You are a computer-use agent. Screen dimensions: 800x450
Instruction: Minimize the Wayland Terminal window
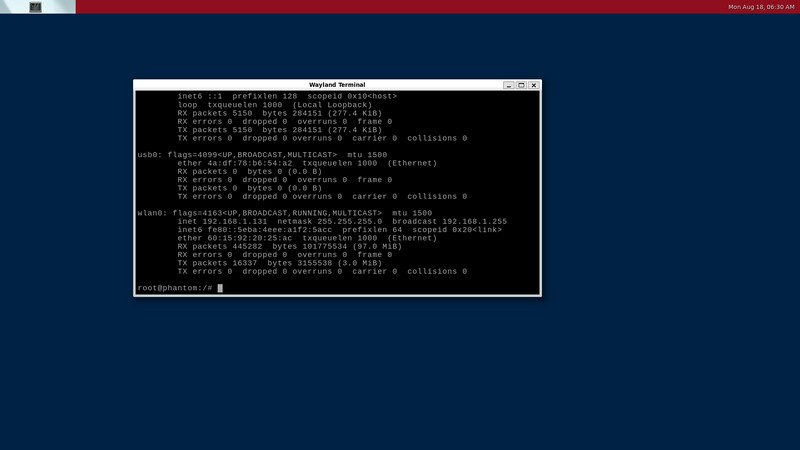(x=508, y=85)
